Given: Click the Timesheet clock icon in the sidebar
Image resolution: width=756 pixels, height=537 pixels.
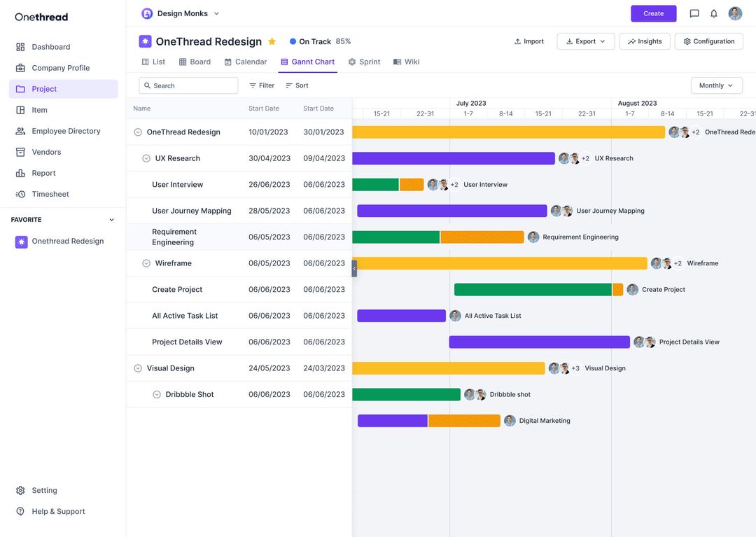Looking at the screenshot, I should 20,194.
